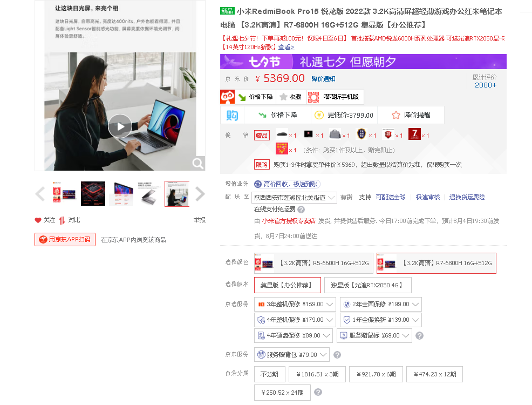Click the red shield gift icon
The image size is (532, 405).
coord(388,134)
